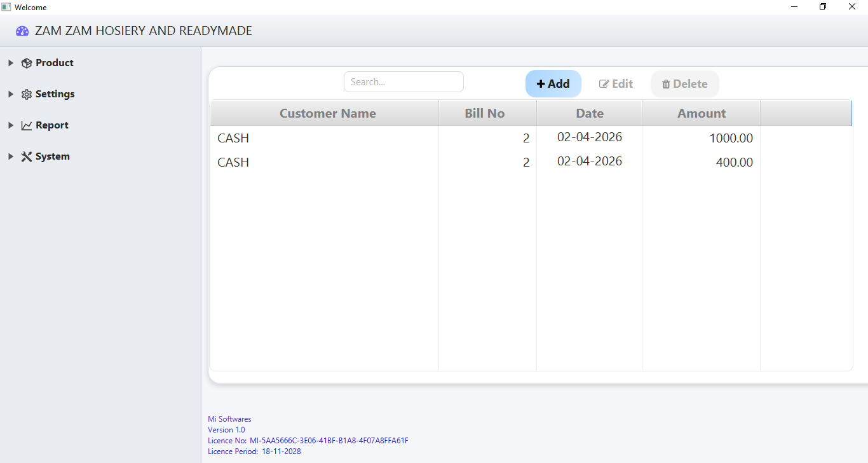Screen dimensions: 868x463
Task: Expand the System section
Action: [10, 156]
